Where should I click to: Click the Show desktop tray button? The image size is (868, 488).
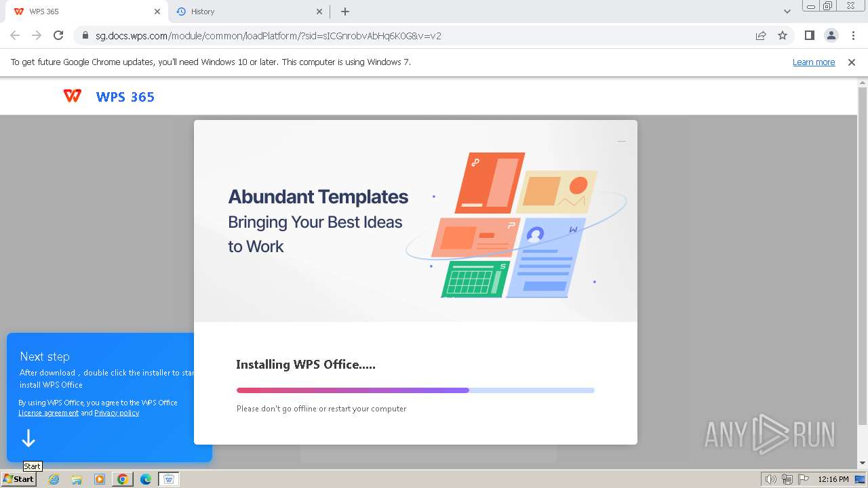point(861,479)
